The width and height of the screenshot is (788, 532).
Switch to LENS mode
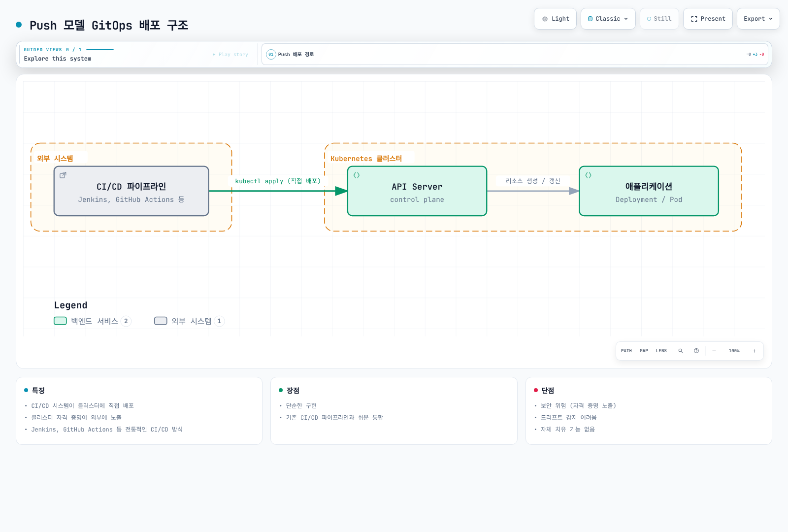[x=661, y=351]
